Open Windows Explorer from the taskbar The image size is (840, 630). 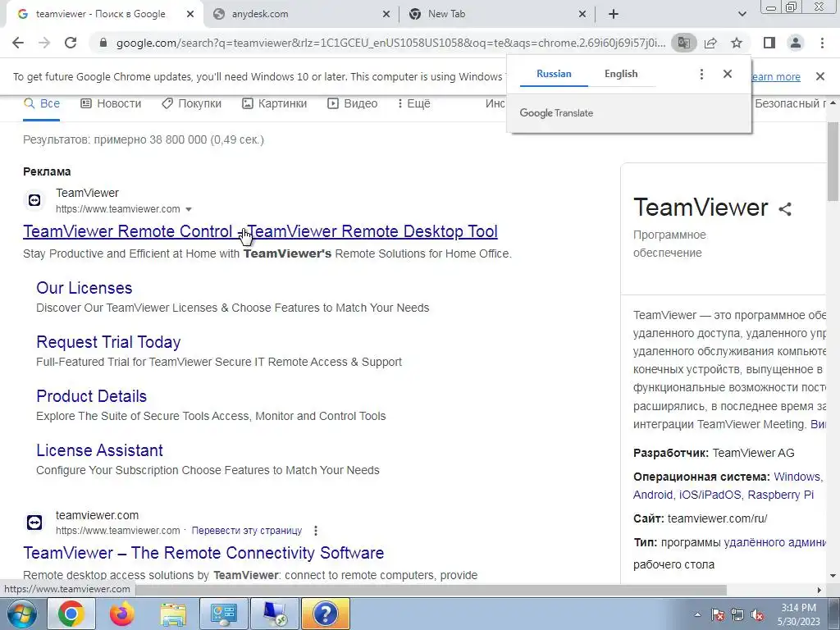(x=173, y=614)
